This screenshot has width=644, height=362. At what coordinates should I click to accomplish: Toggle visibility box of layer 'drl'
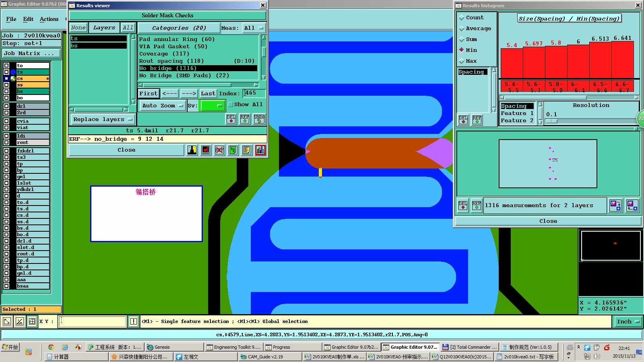[6, 106]
